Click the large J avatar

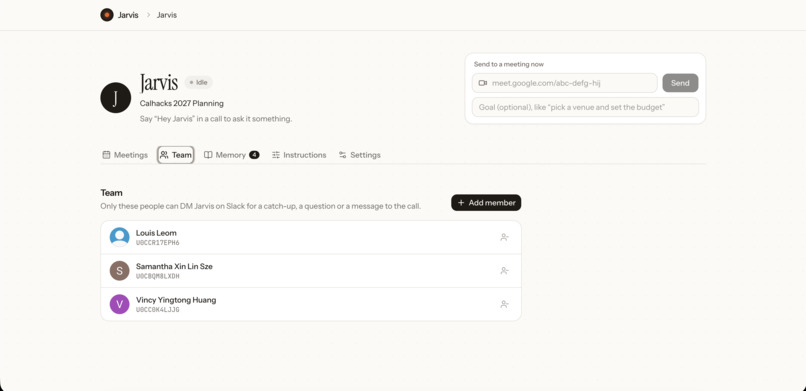pyautogui.click(x=115, y=98)
